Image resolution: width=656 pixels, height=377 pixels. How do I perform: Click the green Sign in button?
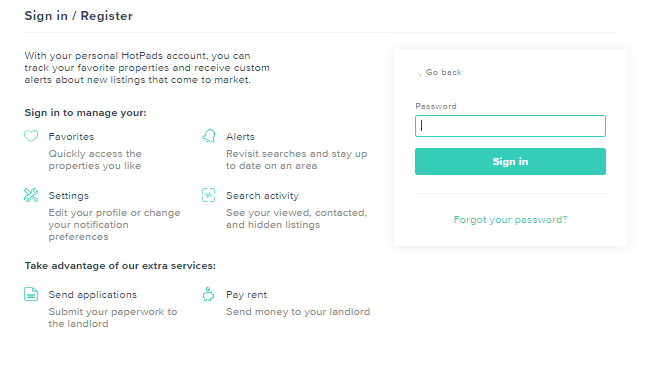(x=510, y=162)
